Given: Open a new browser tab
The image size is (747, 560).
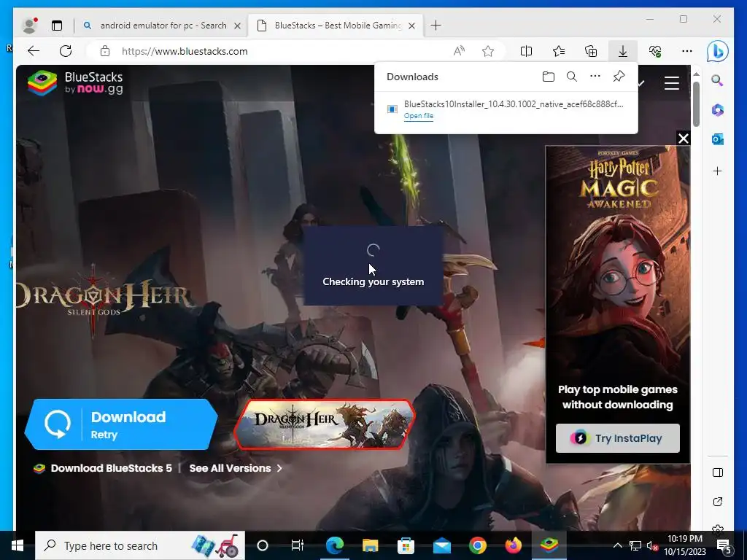Looking at the screenshot, I should 436,26.
